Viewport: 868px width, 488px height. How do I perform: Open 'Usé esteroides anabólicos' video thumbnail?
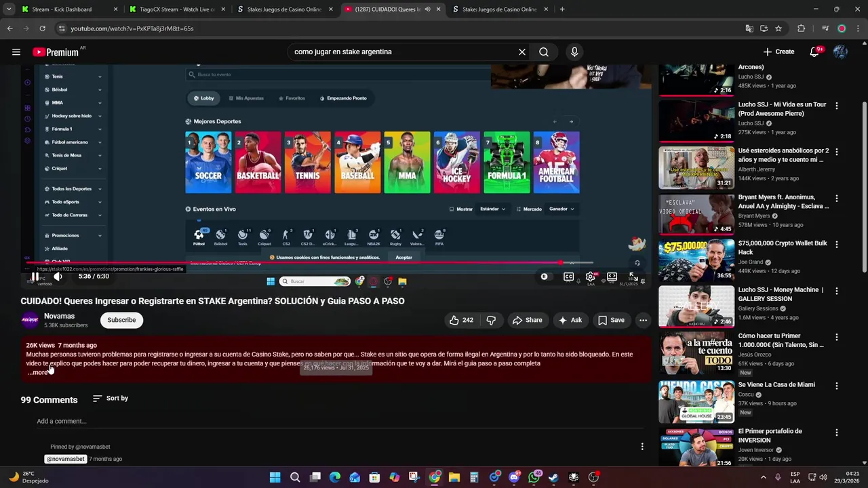click(696, 167)
